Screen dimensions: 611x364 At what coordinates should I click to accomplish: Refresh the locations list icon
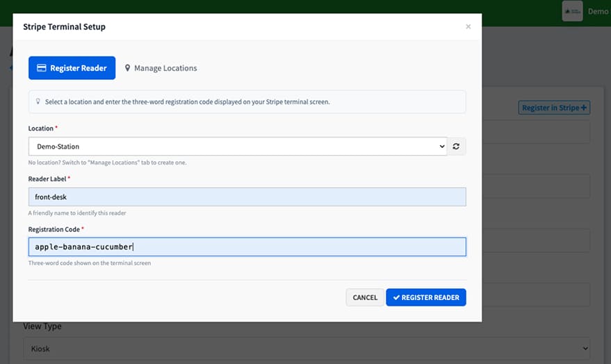(456, 147)
